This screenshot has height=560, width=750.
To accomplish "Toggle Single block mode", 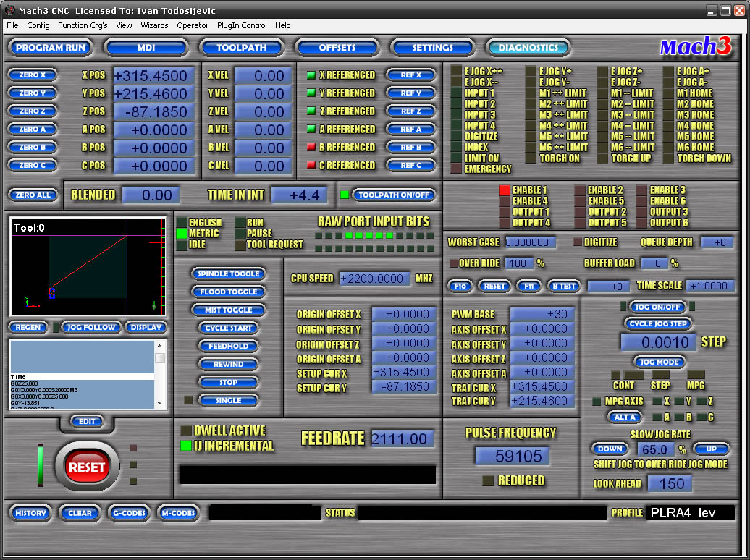I will click(229, 401).
